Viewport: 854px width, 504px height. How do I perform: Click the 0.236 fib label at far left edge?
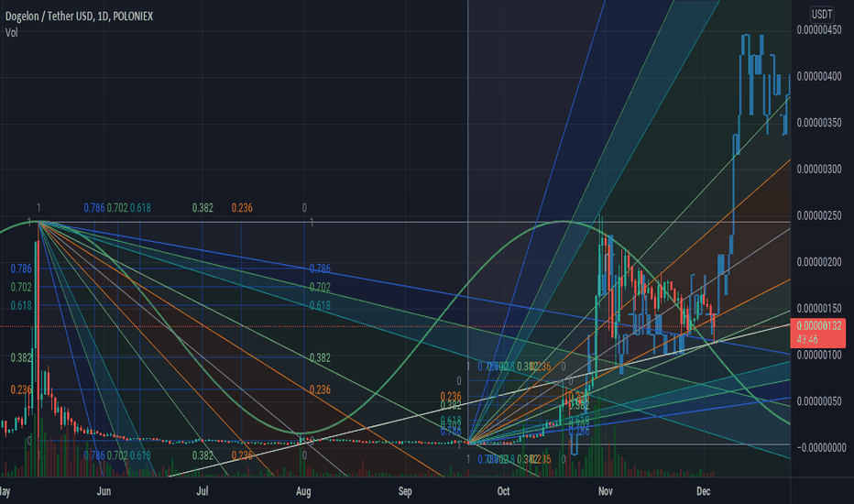tap(21, 390)
